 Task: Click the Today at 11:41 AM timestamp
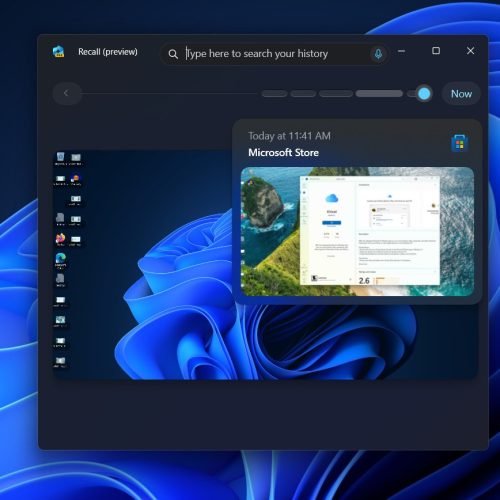coord(289,136)
